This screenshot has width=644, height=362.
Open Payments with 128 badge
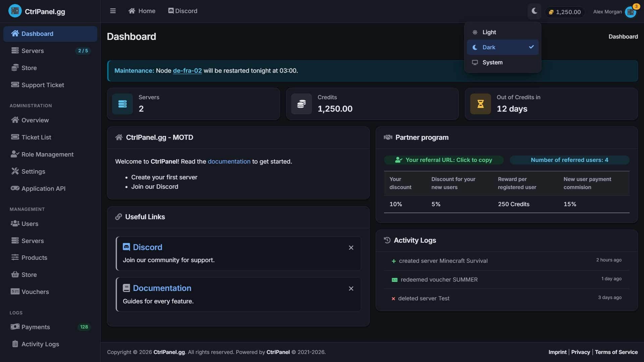point(50,327)
